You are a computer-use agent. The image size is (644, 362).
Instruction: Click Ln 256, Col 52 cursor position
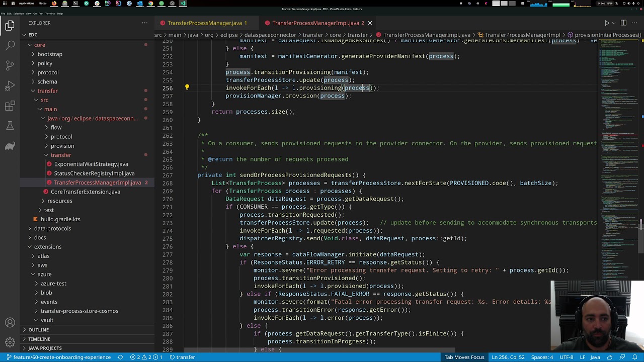click(x=508, y=357)
